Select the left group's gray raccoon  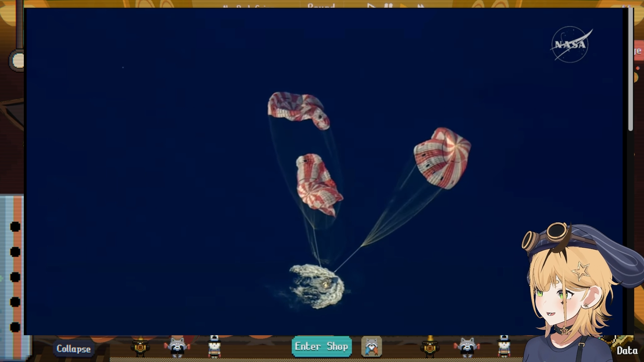[x=177, y=347]
